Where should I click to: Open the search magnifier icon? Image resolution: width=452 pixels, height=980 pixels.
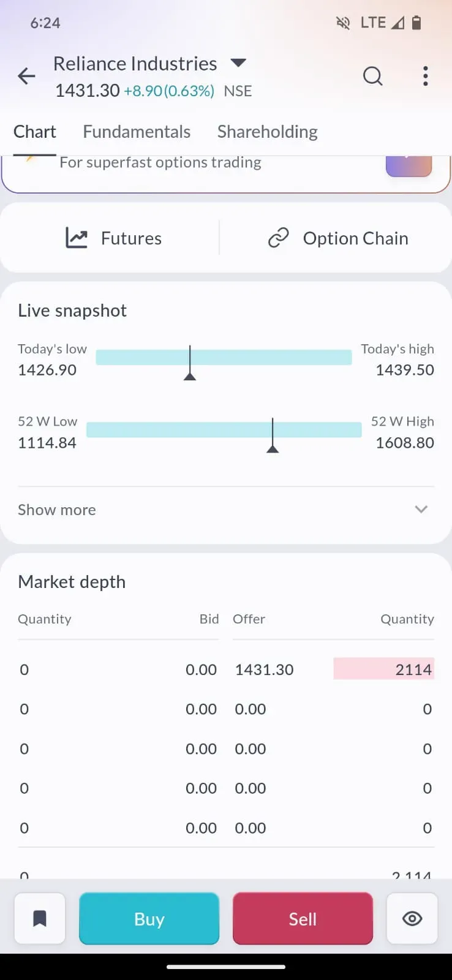point(372,77)
